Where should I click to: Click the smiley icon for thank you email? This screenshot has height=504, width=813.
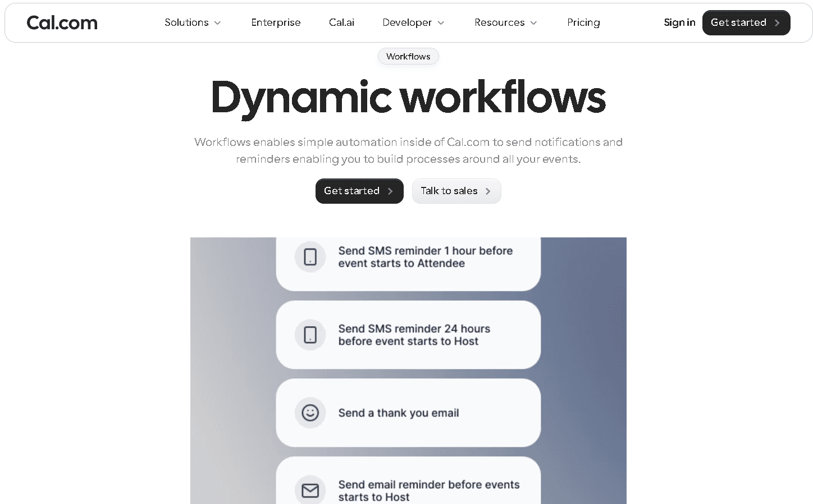click(x=310, y=413)
